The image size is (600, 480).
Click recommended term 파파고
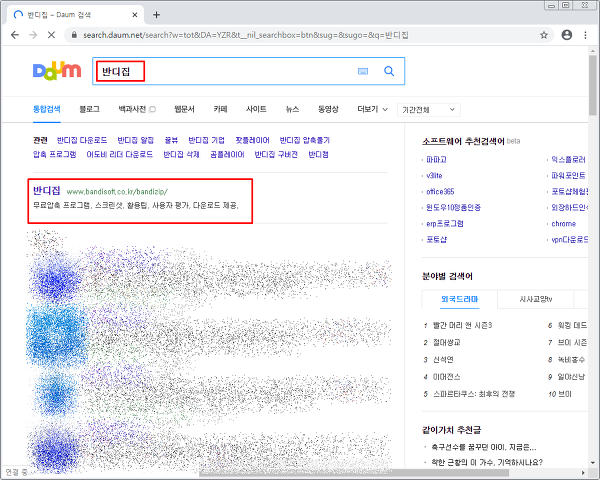click(437, 160)
